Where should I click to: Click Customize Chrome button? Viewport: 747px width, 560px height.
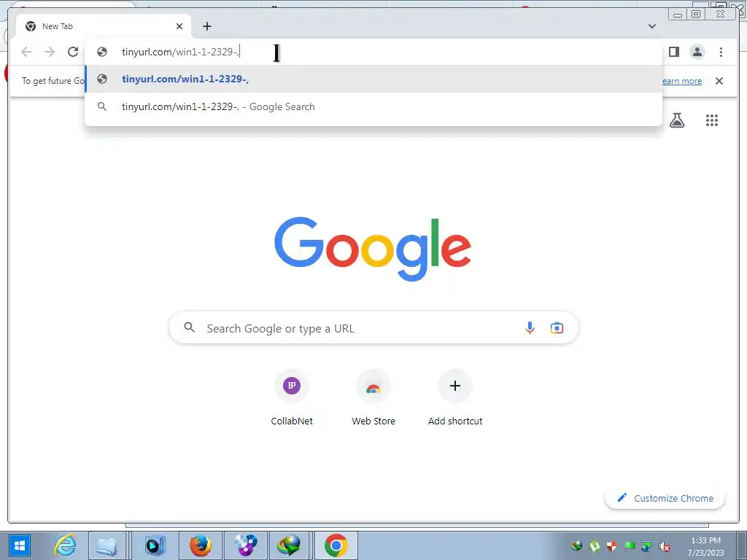[x=665, y=498]
